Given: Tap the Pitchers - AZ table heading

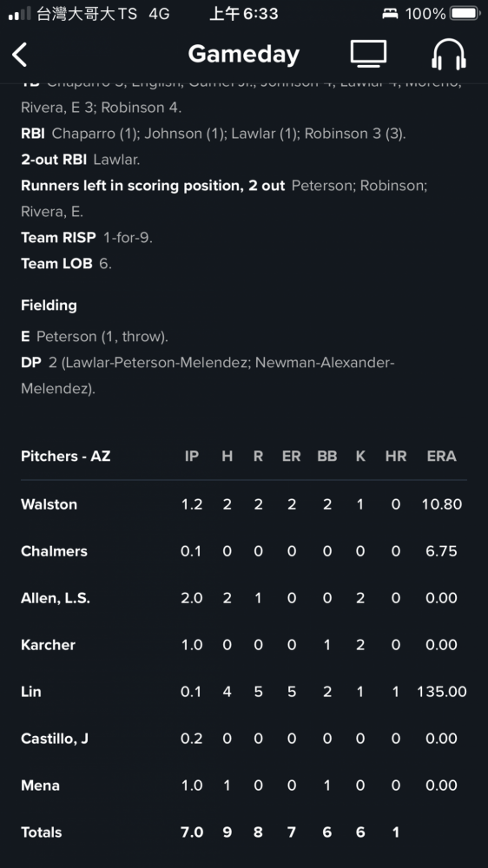Looking at the screenshot, I should click(65, 457).
